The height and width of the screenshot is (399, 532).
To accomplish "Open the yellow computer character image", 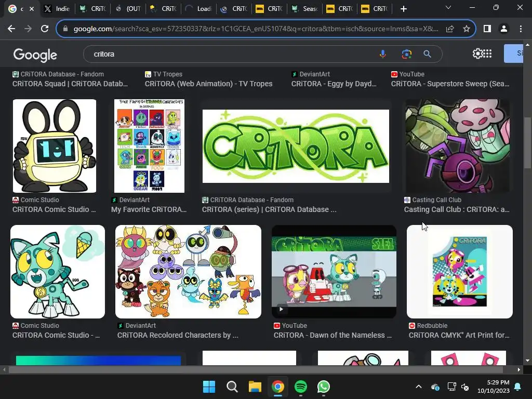I will tap(54, 146).
